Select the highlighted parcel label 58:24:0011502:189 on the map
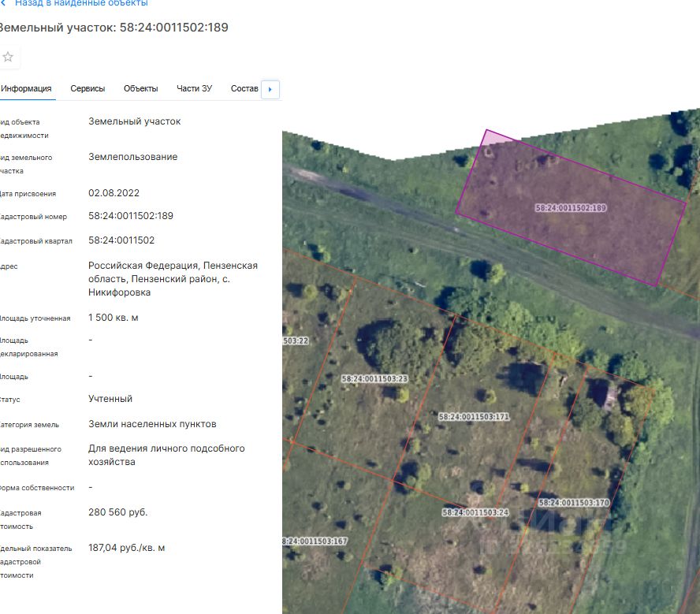The height and width of the screenshot is (614, 700). point(571,208)
